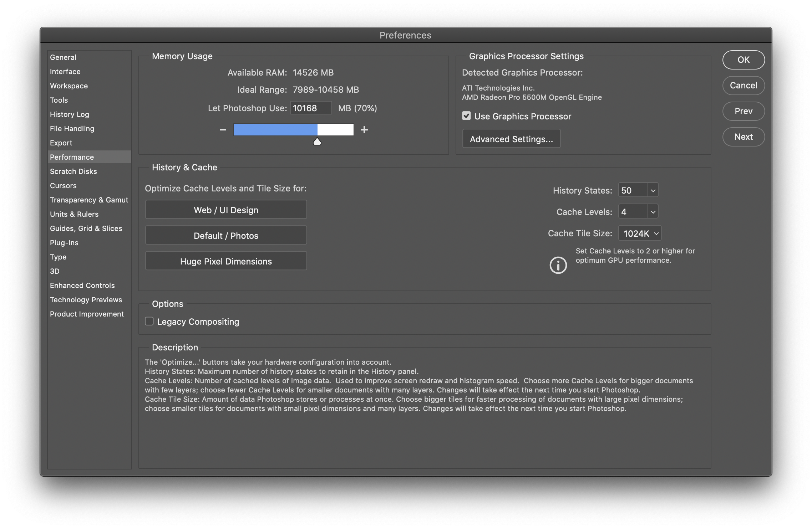Click Let Photoshop Use input field
This screenshot has width=812, height=529.
pos(310,107)
